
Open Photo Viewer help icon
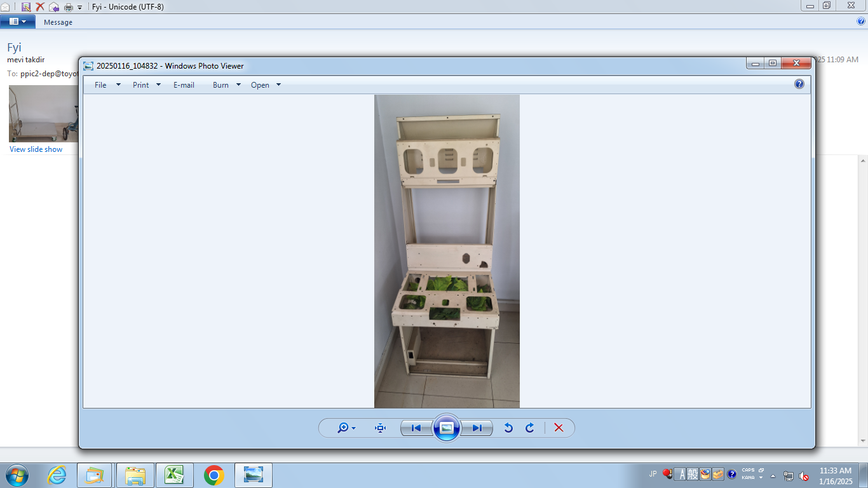coord(799,84)
